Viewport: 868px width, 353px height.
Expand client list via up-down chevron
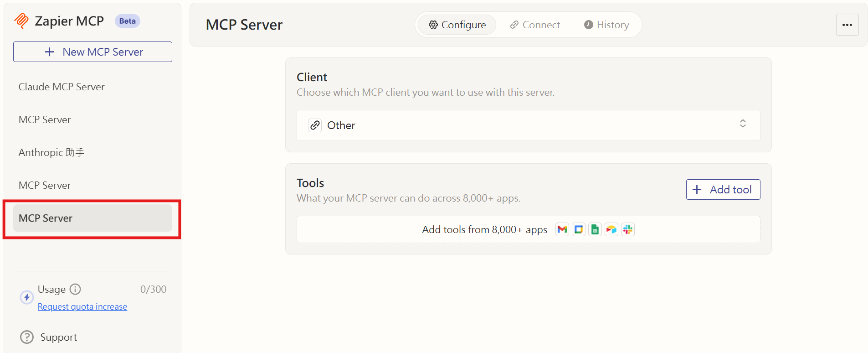742,124
